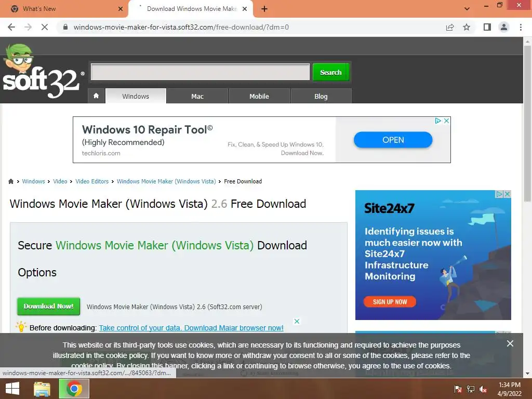This screenshot has height=399, width=532.
Task: Click the lock icon in the address bar
Action: (x=65, y=27)
